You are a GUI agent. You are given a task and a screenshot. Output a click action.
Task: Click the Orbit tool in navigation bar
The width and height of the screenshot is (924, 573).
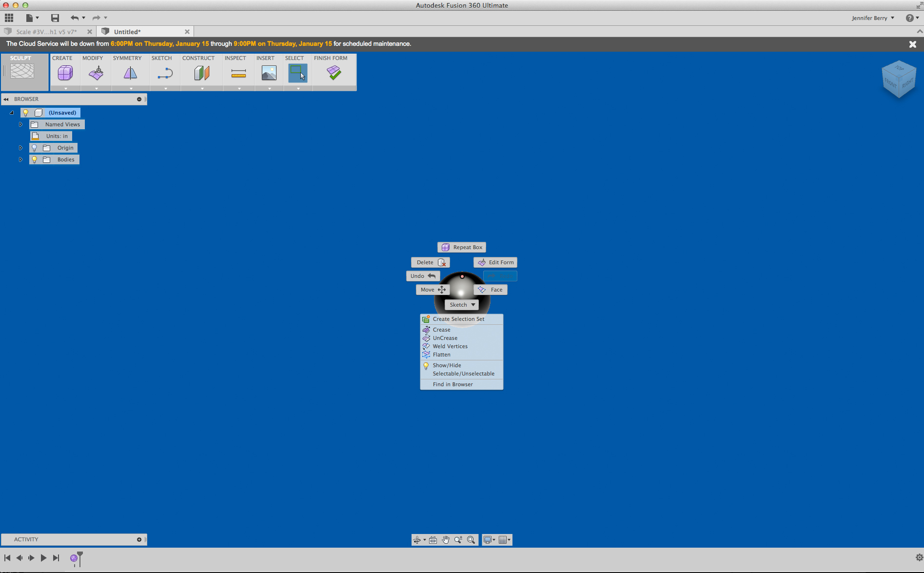pos(417,540)
